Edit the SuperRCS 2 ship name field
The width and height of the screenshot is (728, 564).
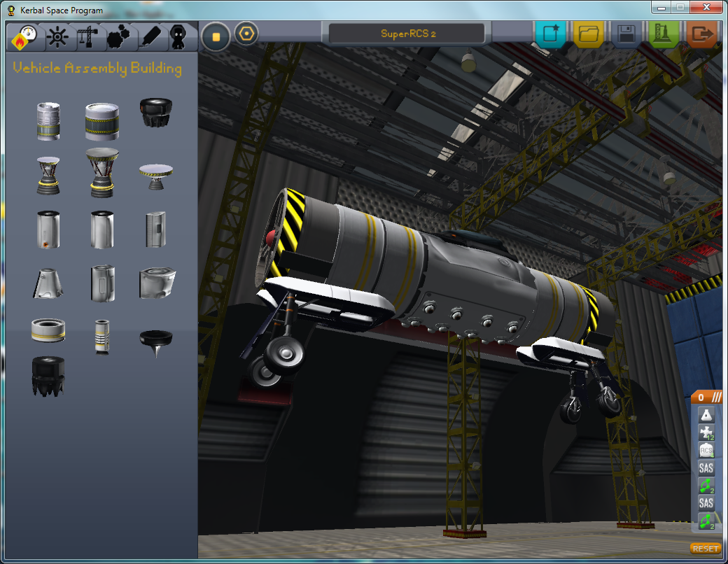coord(407,34)
